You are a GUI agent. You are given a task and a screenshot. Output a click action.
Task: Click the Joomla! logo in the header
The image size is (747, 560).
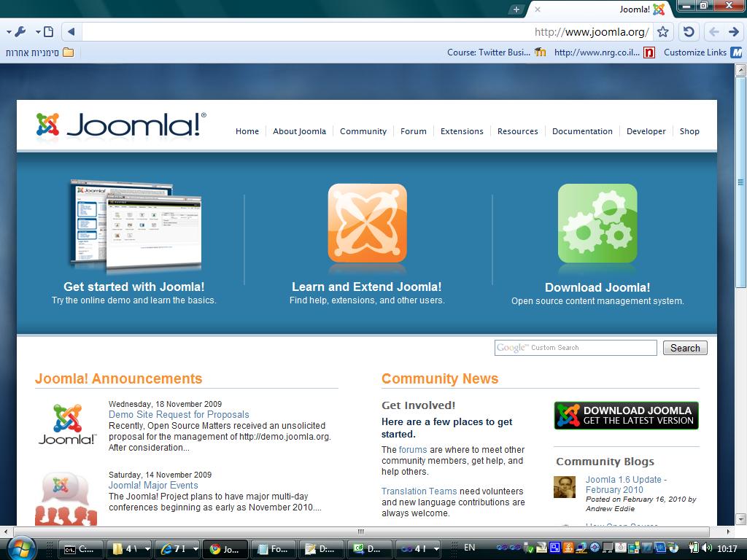pyautogui.click(x=121, y=125)
